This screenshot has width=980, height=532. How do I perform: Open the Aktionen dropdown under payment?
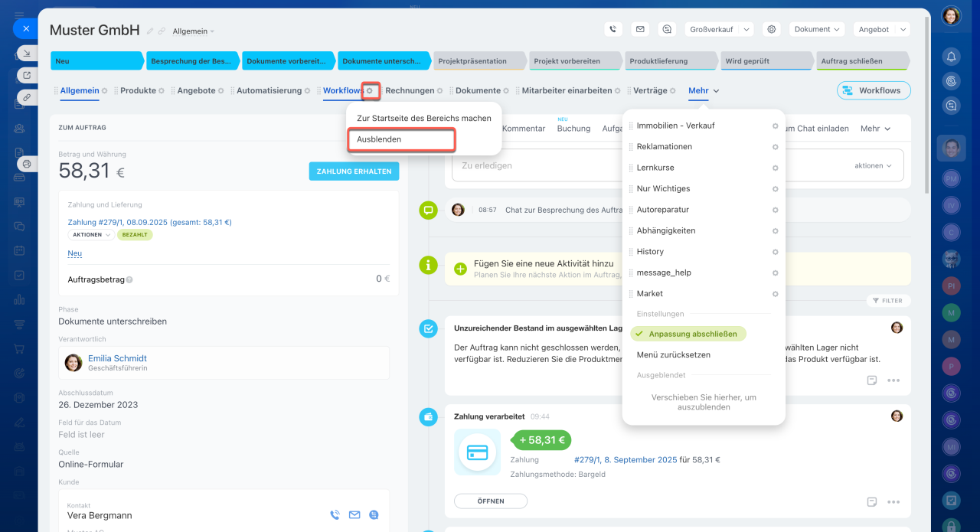click(91, 235)
